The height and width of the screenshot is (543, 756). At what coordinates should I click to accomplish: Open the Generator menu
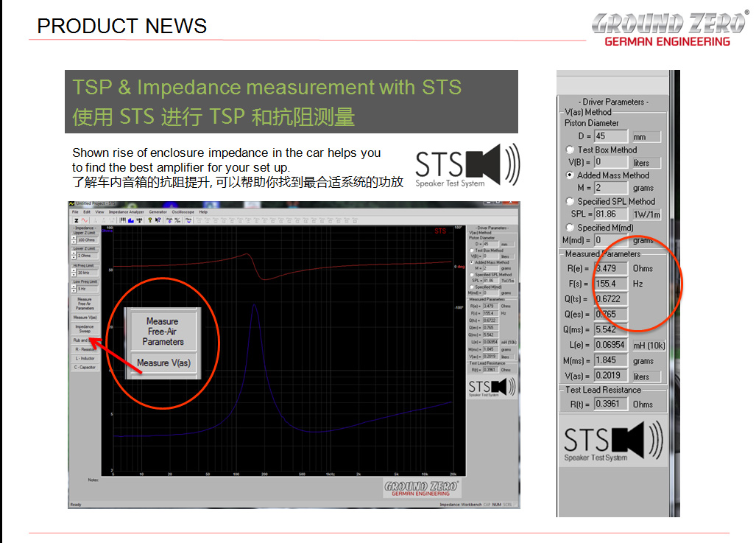click(x=158, y=212)
